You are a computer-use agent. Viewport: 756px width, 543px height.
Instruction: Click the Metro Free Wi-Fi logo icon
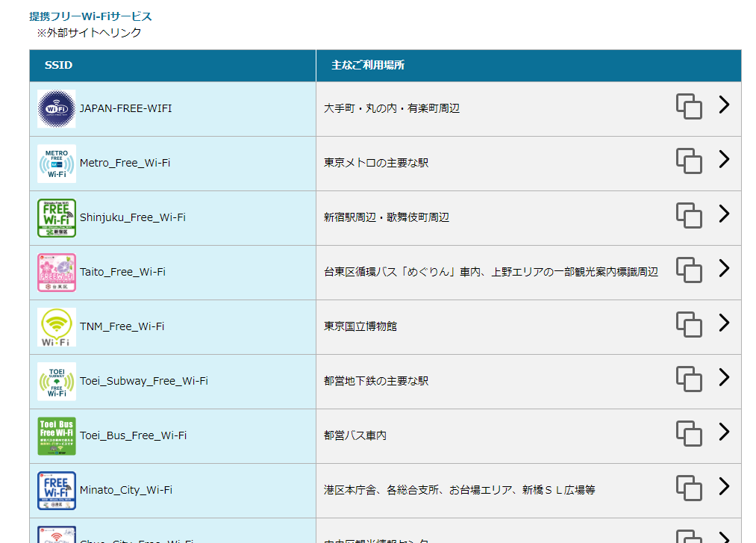click(x=57, y=163)
